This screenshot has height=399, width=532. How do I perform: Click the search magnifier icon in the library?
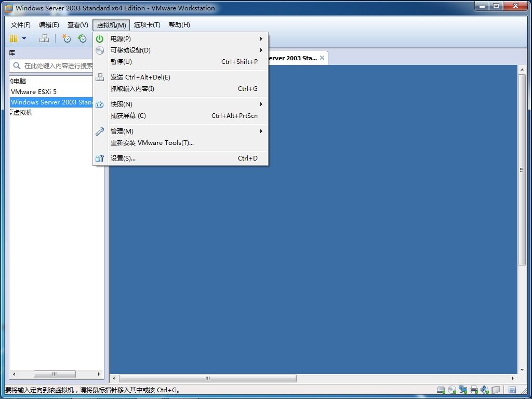[17, 65]
